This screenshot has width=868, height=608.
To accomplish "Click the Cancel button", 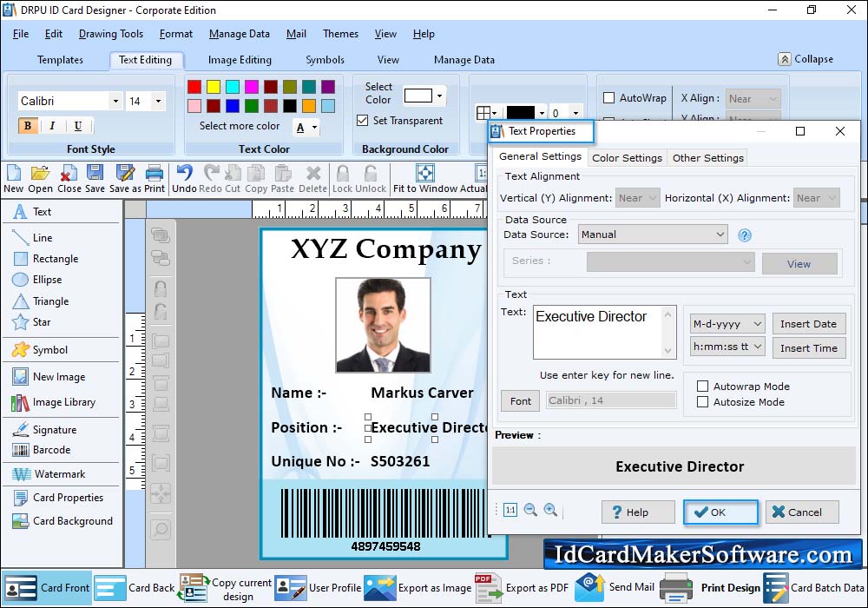I will [x=802, y=512].
